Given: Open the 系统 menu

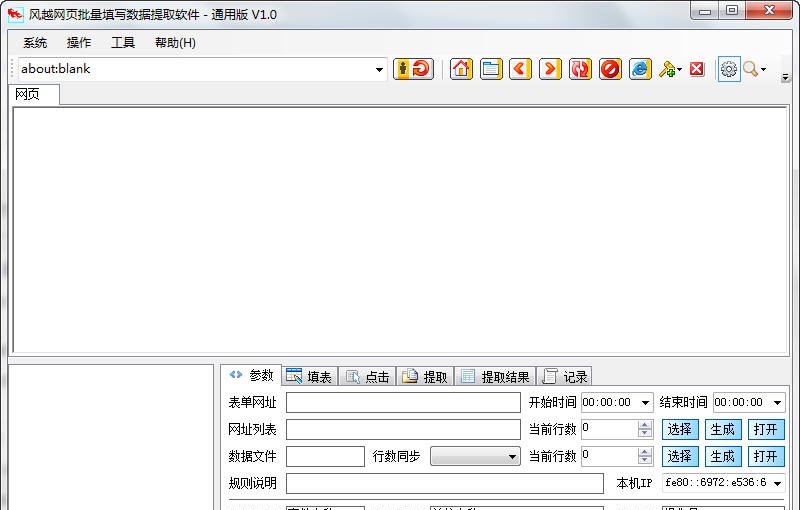Looking at the screenshot, I should pos(35,43).
